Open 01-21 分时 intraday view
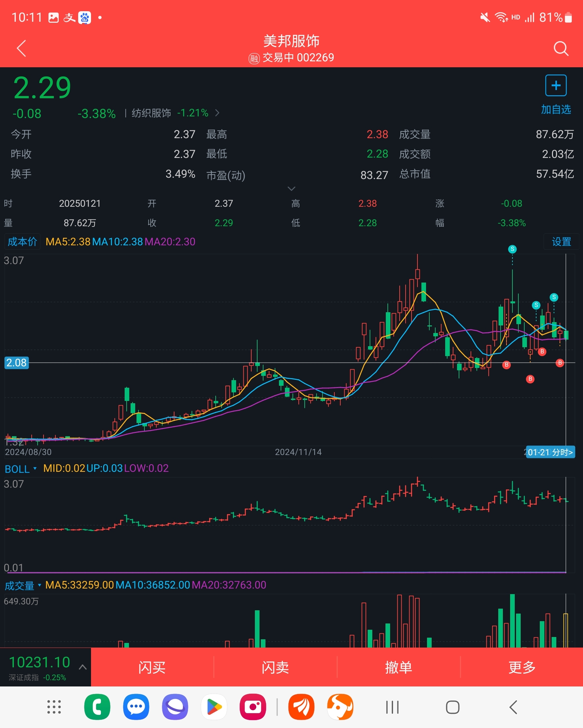The image size is (583, 728). 550,452
